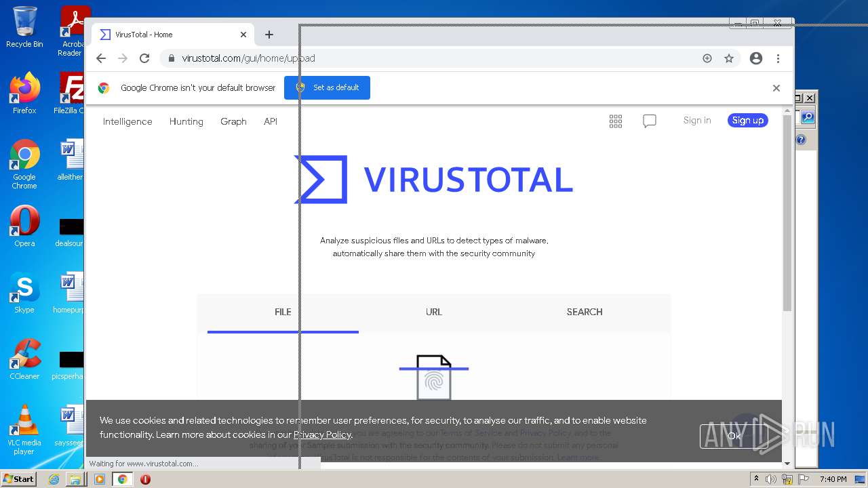Click the Opera taskbar icon
This screenshot has width=868, height=488.
coord(145,479)
